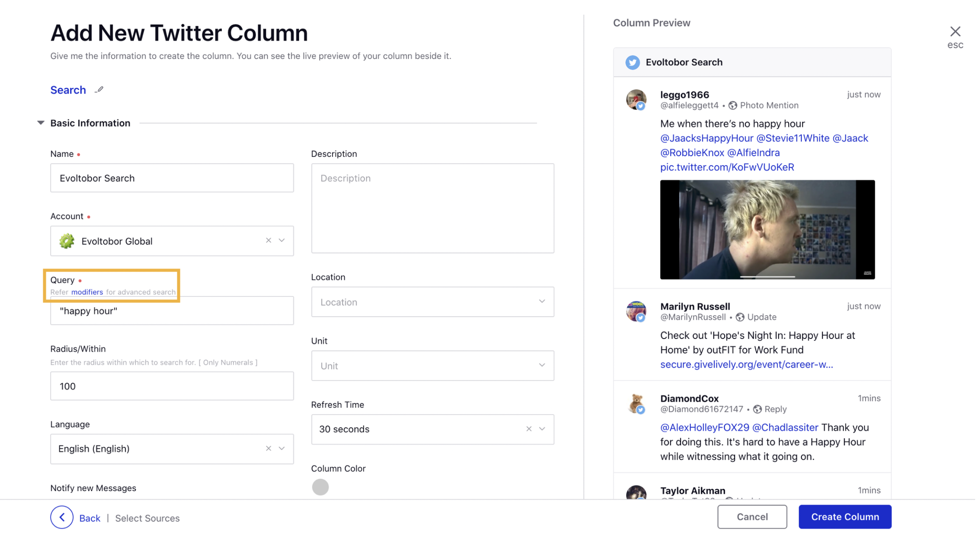Clear the 30 seconds refresh time
The width and height of the screenshot is (980, 537).
point(529,429)
